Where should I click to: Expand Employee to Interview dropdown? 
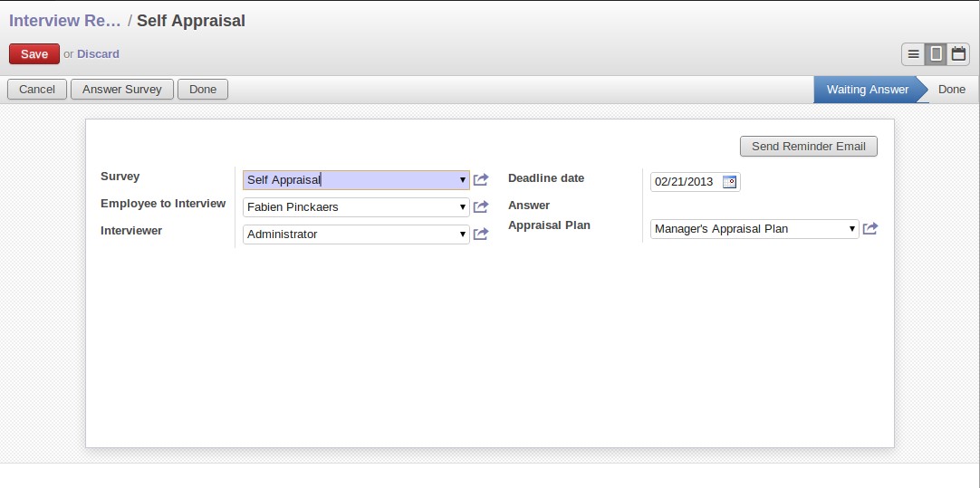(463, 206)
